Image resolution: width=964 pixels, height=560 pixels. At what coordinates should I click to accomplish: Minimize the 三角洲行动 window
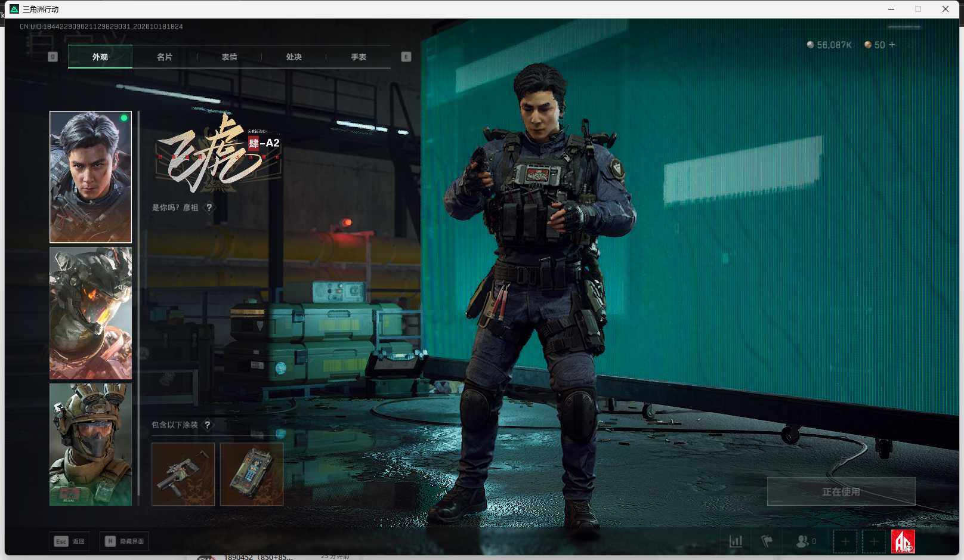891,9
